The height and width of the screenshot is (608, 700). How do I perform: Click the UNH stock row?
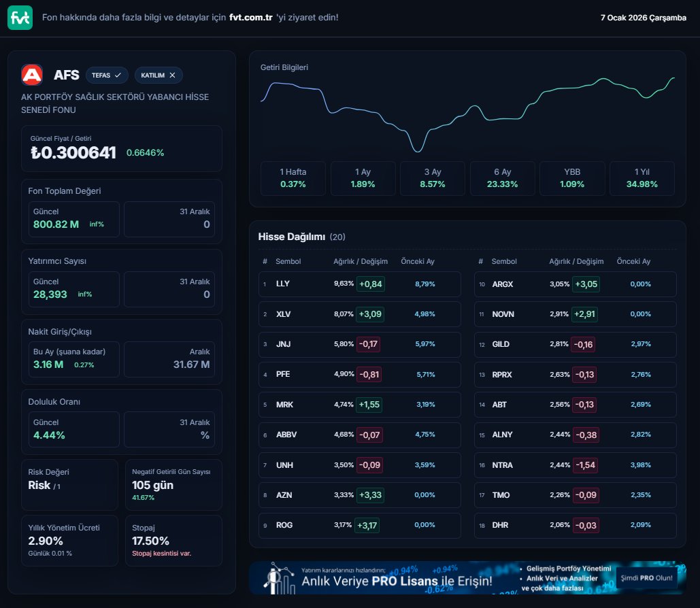359,465
